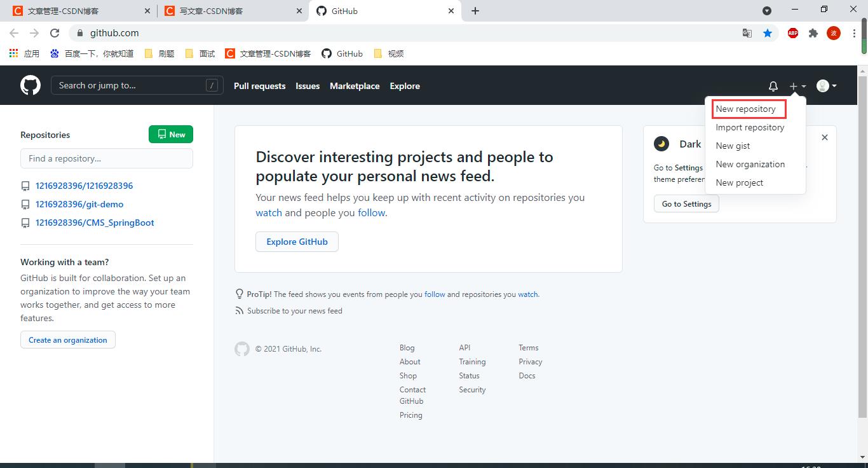Open the Security footer link
The width and height of the screenshot is (868, 468).
tap(472, 390)
